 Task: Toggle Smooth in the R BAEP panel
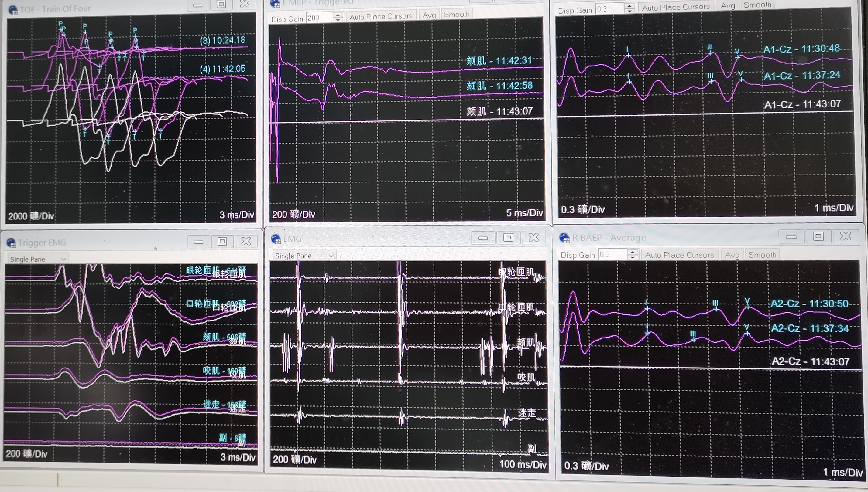point(762,255)
